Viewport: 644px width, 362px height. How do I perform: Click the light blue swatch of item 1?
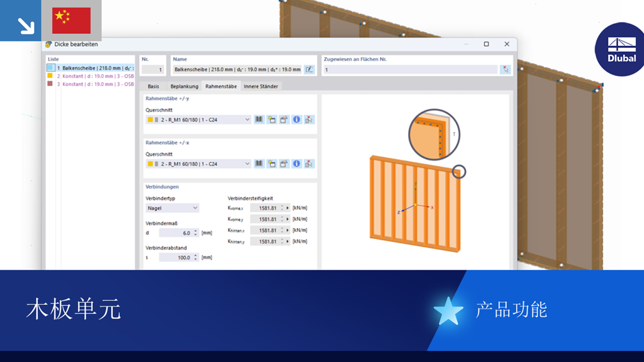coord(50,68)
